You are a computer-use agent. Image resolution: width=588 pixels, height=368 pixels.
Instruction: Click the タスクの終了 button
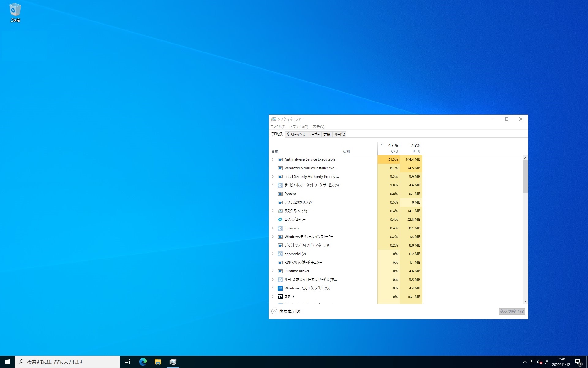[x=512, y=312]
